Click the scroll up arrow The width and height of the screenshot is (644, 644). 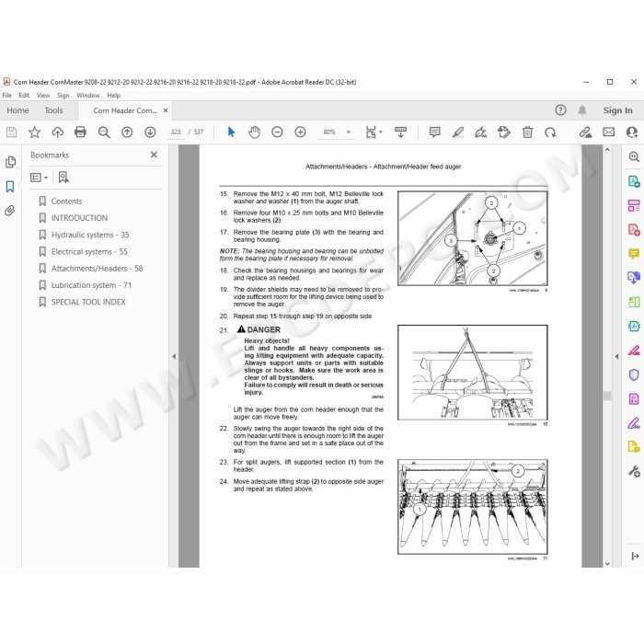tap(607, 150)
